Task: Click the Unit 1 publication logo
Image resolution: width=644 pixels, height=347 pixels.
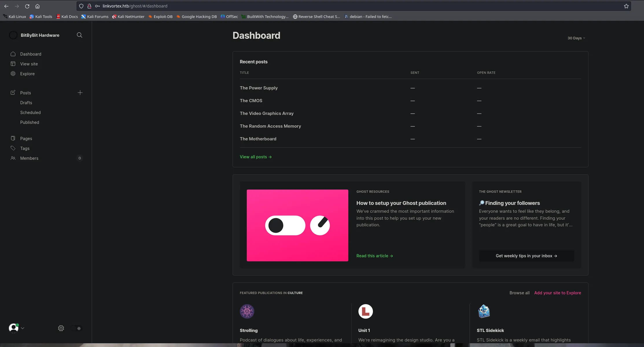Action: click(365, 311)
